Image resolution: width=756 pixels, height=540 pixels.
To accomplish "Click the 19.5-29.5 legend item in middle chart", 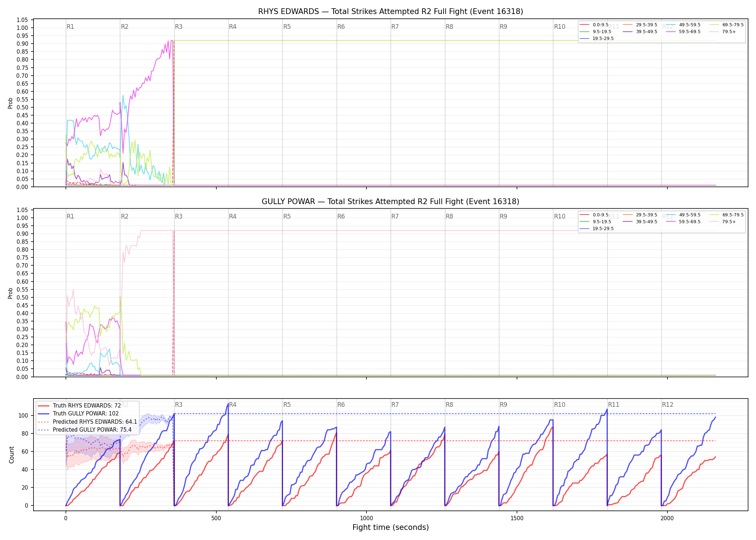I will click(x=597, y=229).
